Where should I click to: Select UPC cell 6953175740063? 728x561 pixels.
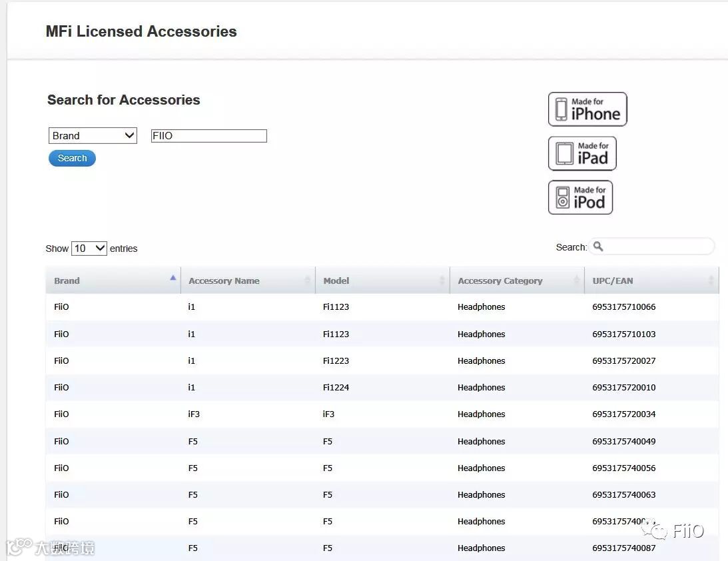[623, 494]
